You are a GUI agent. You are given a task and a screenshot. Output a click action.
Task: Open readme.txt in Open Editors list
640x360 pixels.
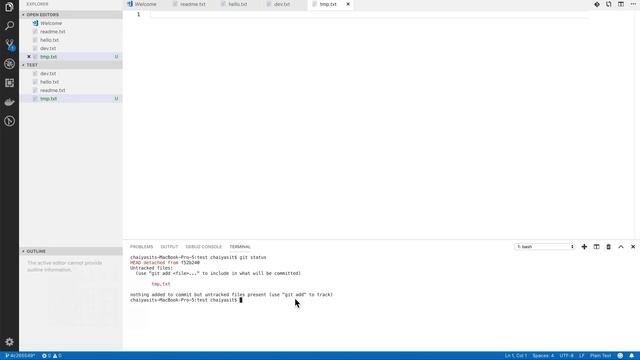click(x=71, y=31)
